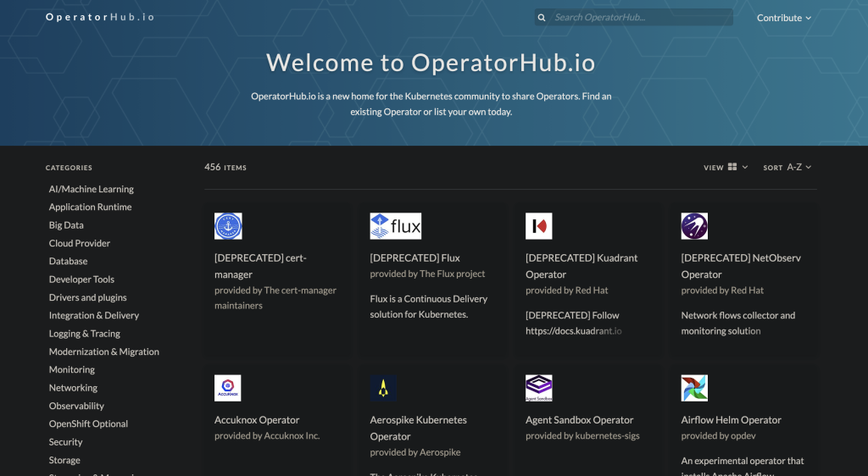868x476 pixels.
Task: Click the grid view icon
Action: pyautogui.click(x=732, y=167)
